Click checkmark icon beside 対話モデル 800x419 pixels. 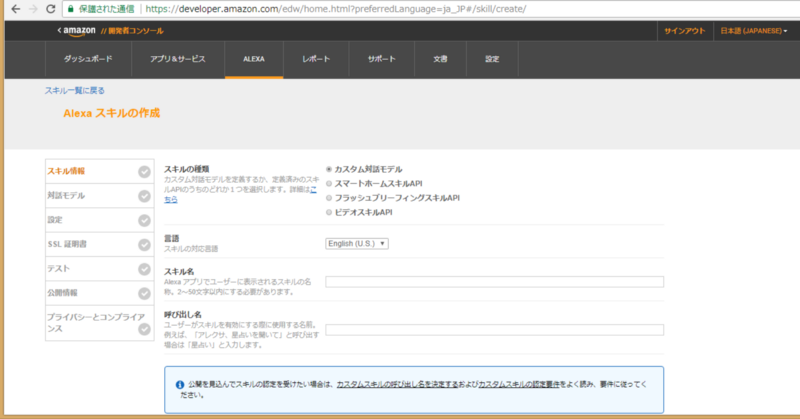(x=144, y=196)
